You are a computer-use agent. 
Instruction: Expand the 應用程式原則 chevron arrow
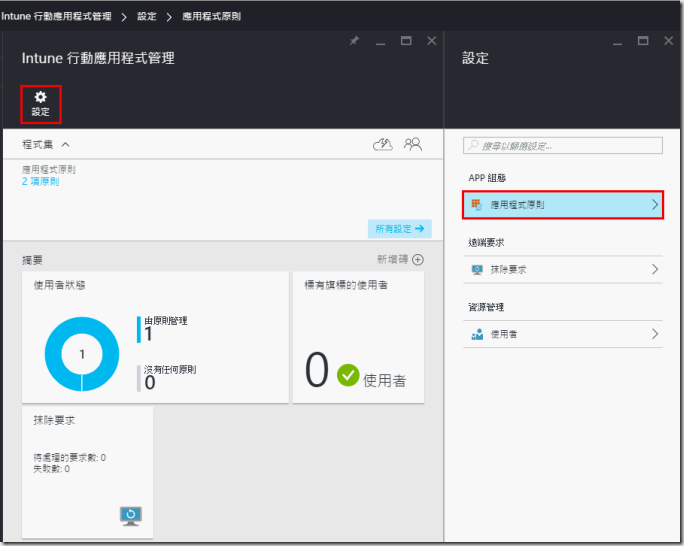click(655, 205)
